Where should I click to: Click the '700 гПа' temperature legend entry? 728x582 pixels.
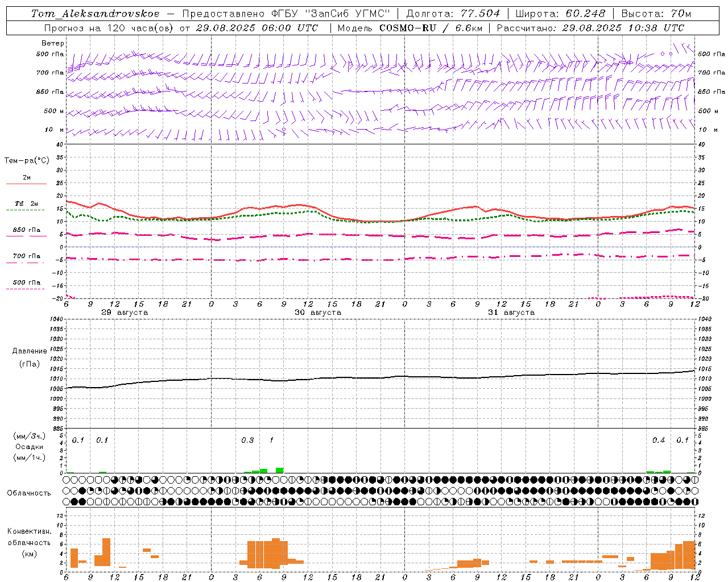click(27, 256)
